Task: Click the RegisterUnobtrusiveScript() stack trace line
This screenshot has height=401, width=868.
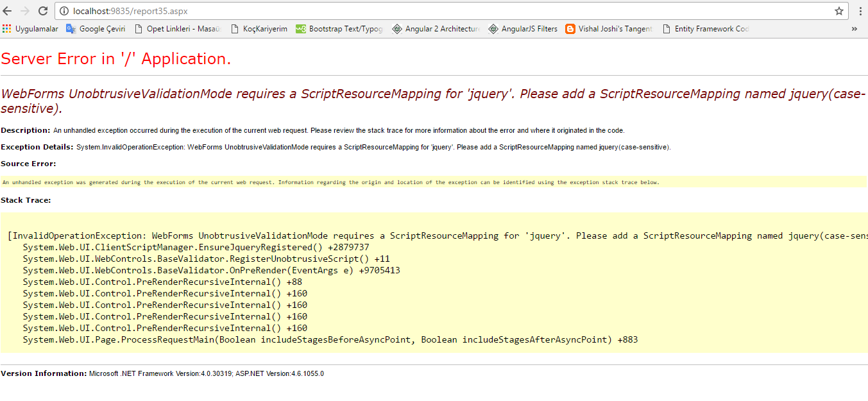Action: click(x=207, y=259)
